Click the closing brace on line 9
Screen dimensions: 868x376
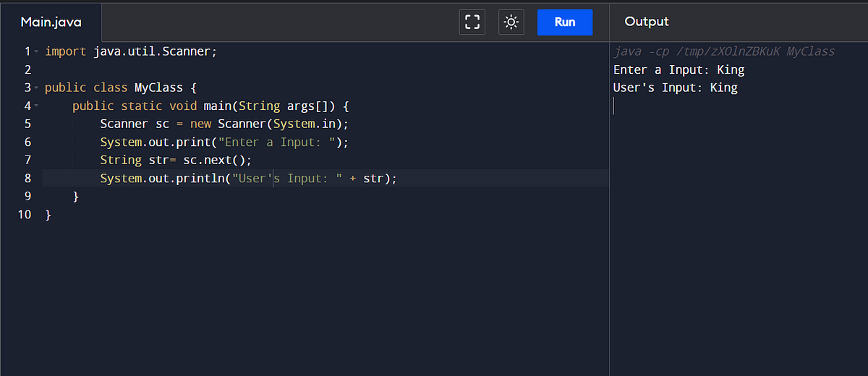point(76,196)
